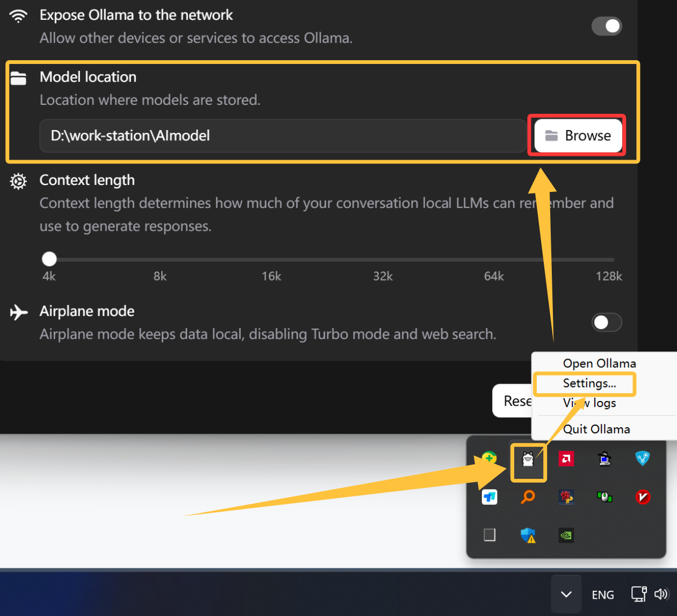Image resolution: width=677 pixels, height=616 pixels.
Task: Click the red circle V tray icon
Action: click(643, 497)
